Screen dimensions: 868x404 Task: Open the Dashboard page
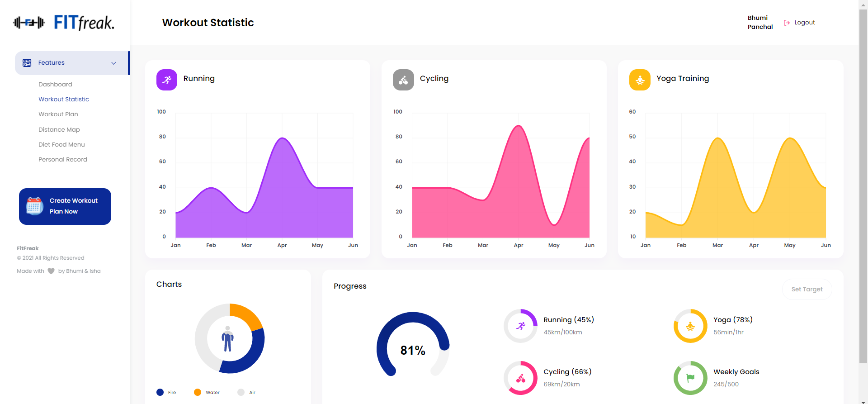(x=55, y=84)
